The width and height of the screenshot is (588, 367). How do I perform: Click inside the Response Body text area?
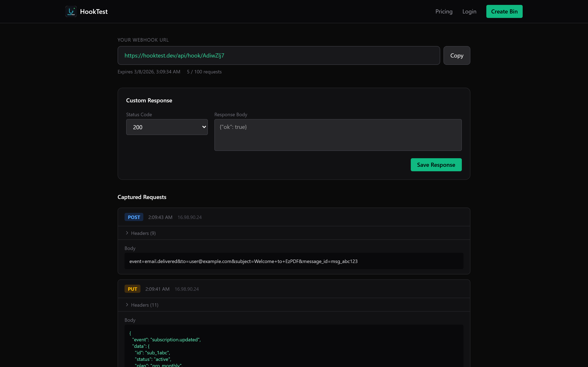pyautogui.click(x=338, y=135)
